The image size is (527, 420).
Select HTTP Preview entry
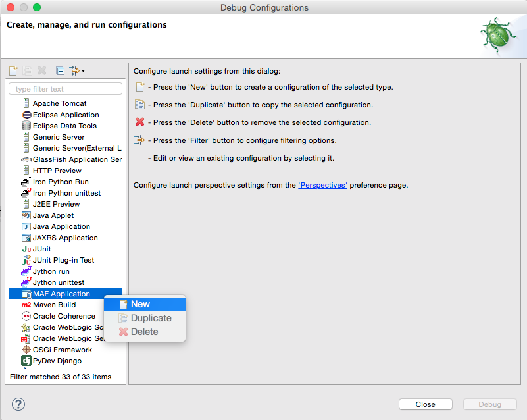[x=57, y=171]
